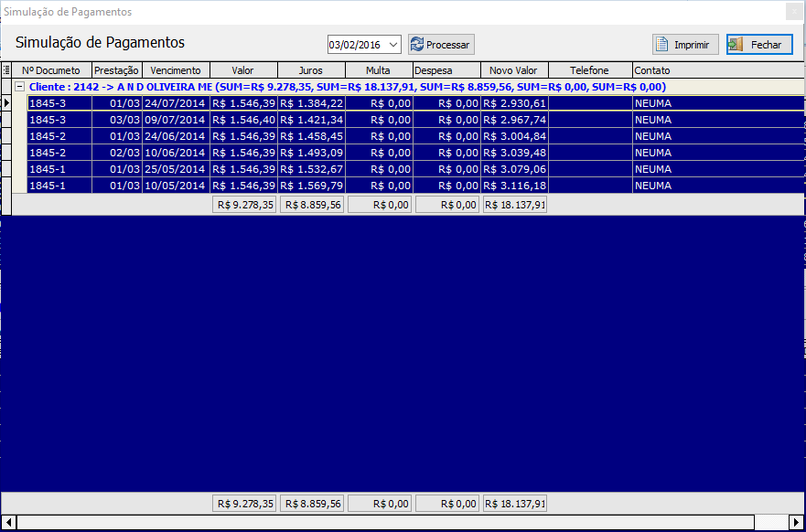Click the Imprimir document icon
806x532 pixels.
point(663,44)
